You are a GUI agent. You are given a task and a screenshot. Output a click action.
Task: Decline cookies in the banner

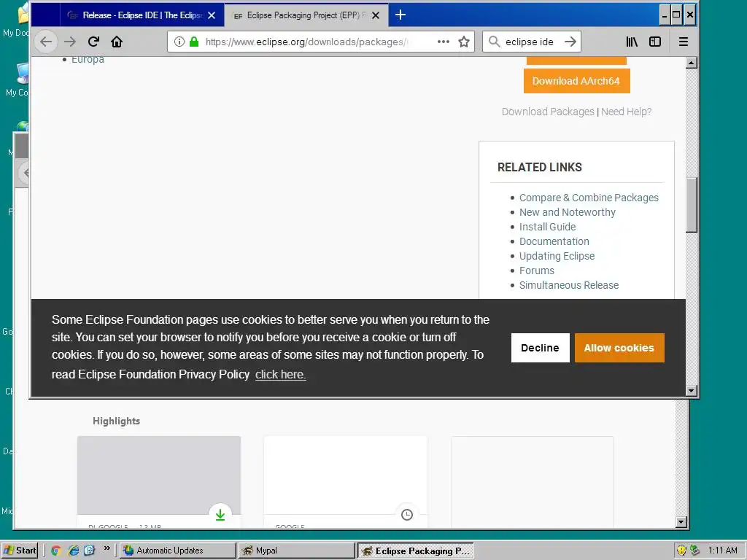pos(541,348)
